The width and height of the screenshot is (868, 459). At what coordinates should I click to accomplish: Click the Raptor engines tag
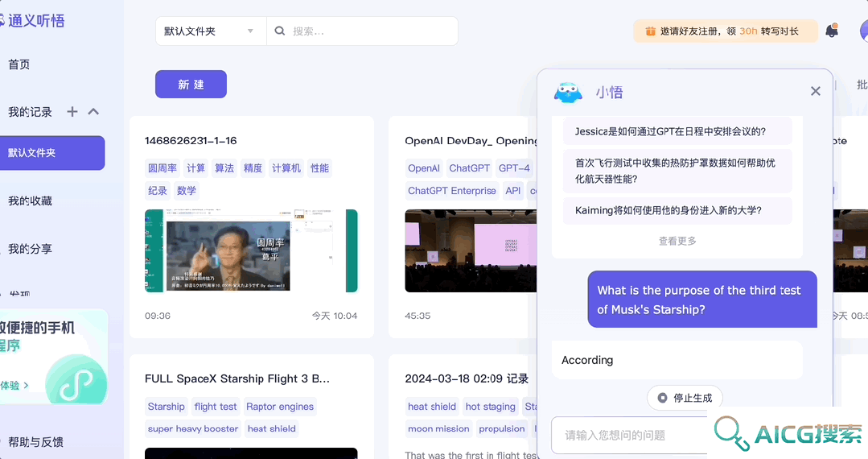[280, 407]
